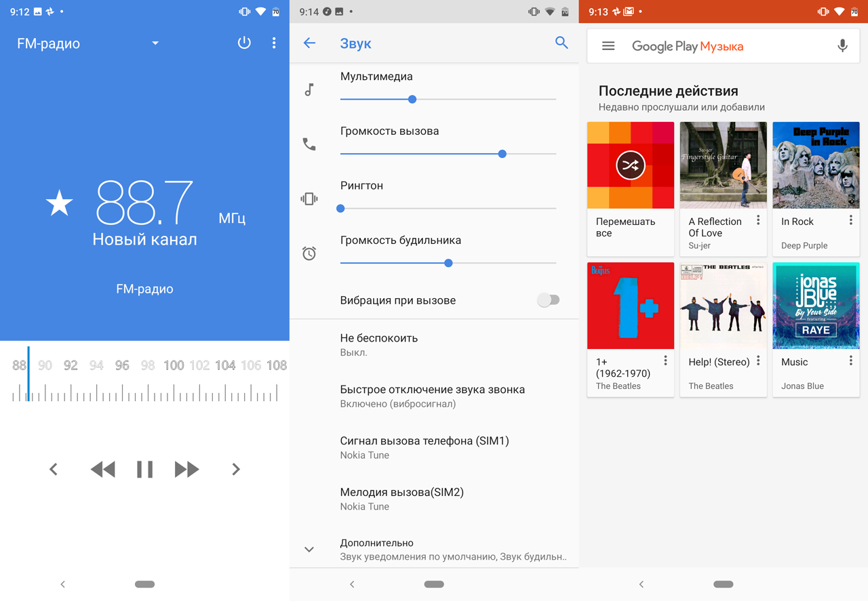This screenshot has width=868, height=601.
Task: Tap home pill under Звук settings
Action: click(434, 584)
